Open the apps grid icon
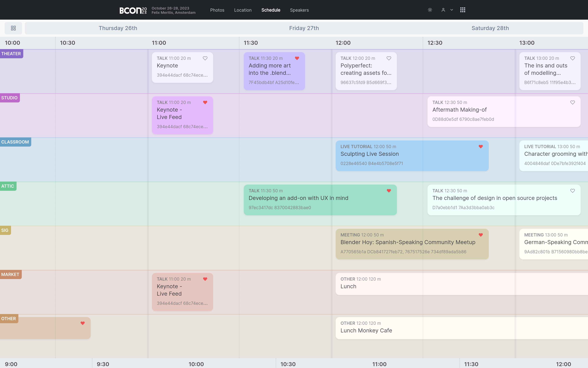588x368 pixels. pyautogui.click(x=463, y=10)
